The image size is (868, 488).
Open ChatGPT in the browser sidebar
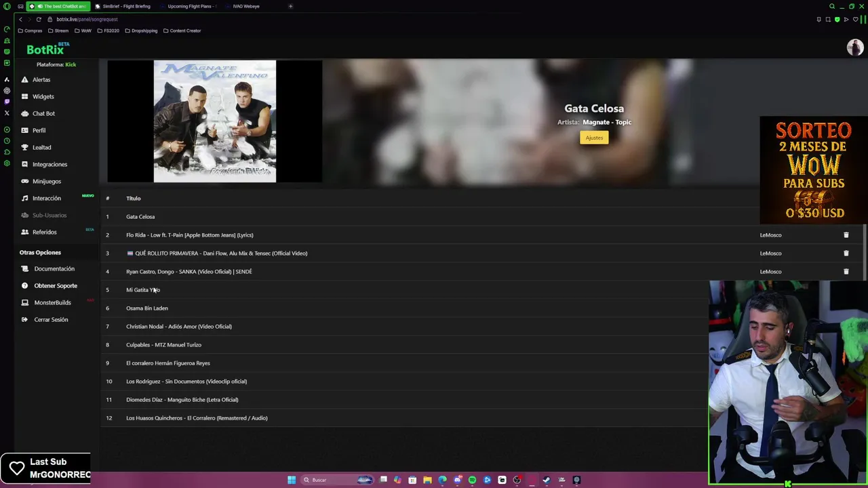(7, 90)
